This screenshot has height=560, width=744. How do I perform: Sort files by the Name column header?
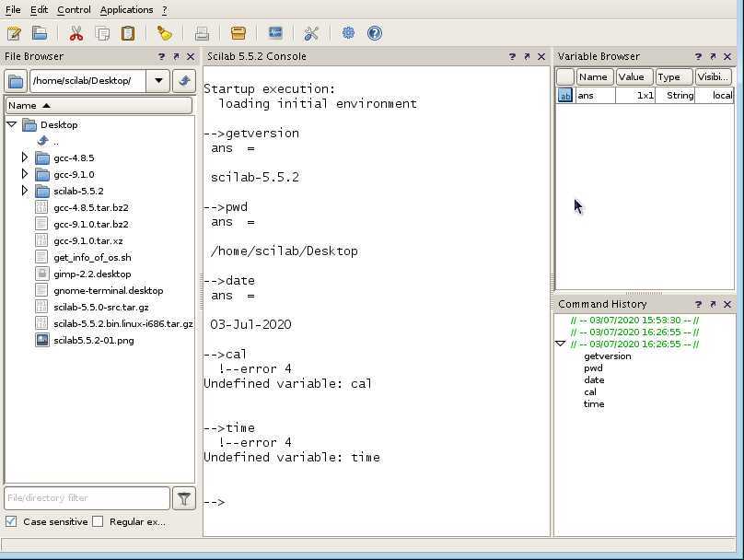coord(99,105)
